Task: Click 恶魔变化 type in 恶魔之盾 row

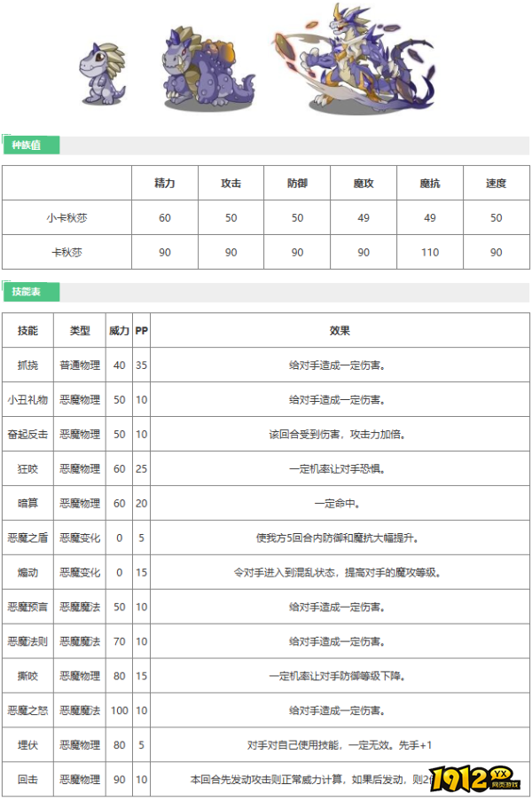Action: [x=80, y=538]
